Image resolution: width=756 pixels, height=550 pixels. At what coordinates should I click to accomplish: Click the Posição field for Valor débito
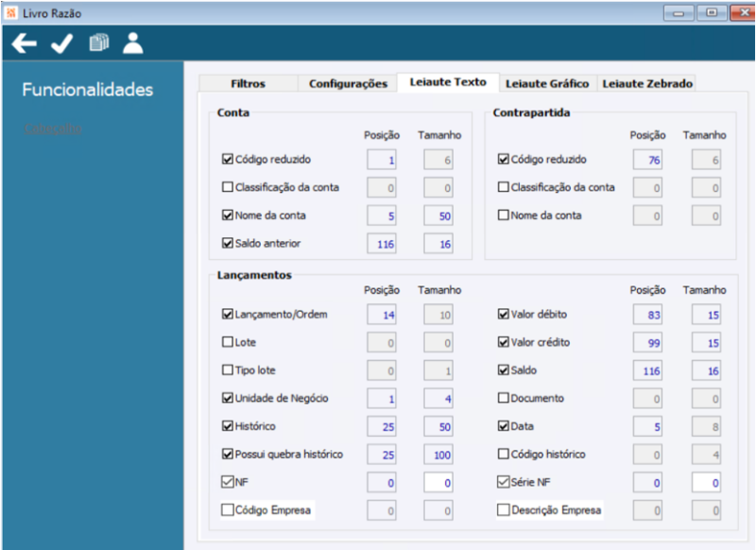click(650, 314)
